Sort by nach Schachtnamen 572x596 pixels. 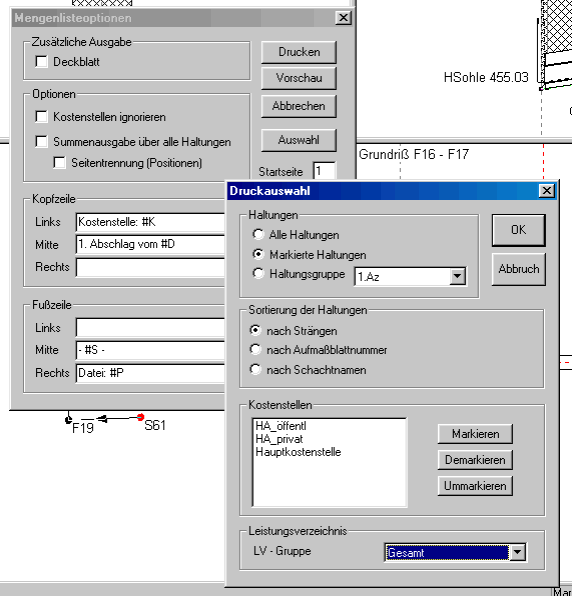tap(255, 369)
